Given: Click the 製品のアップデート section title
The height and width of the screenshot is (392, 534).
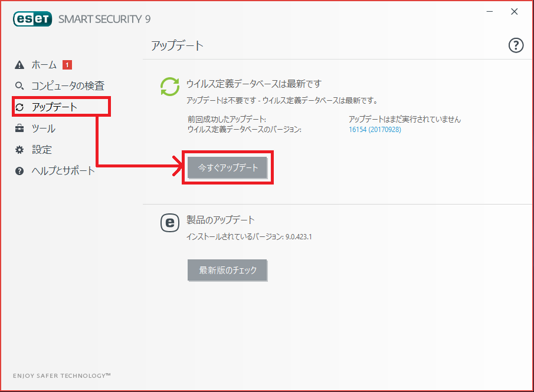Looking at the screenshot, I should tap(220, 220).
